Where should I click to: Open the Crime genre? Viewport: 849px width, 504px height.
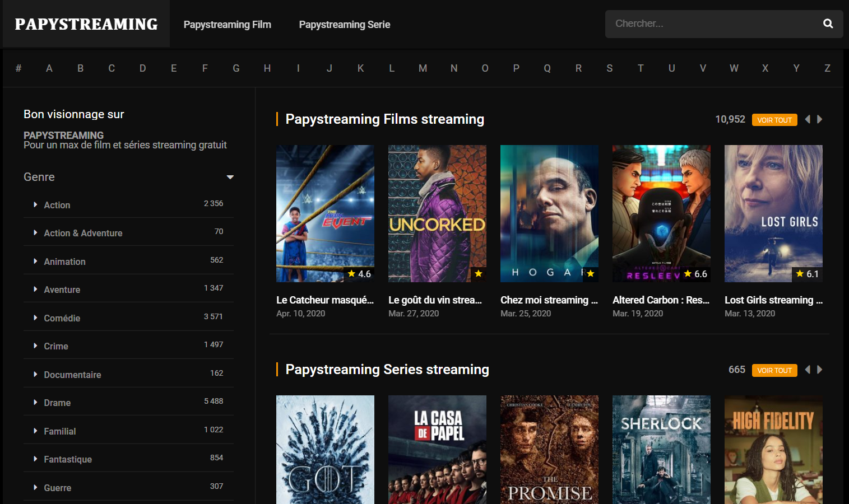(x=56, y=346)
